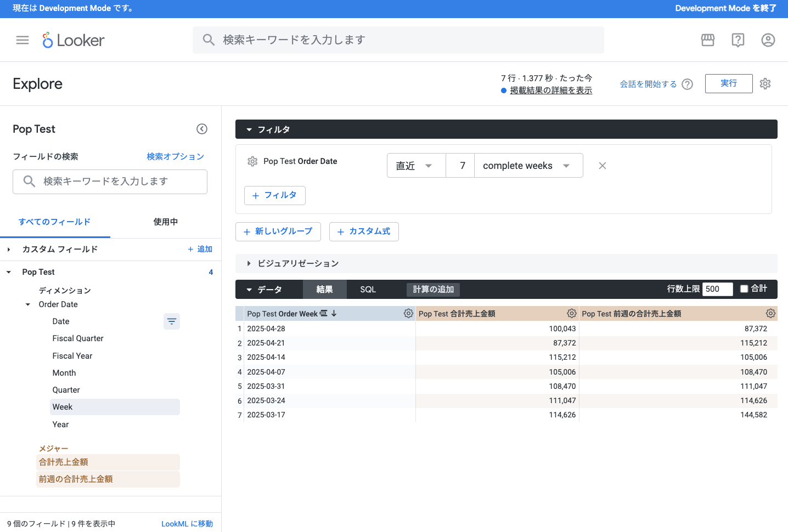Click the 実行 run button
This screenshot has height=532, width=788.
point(728,83)
